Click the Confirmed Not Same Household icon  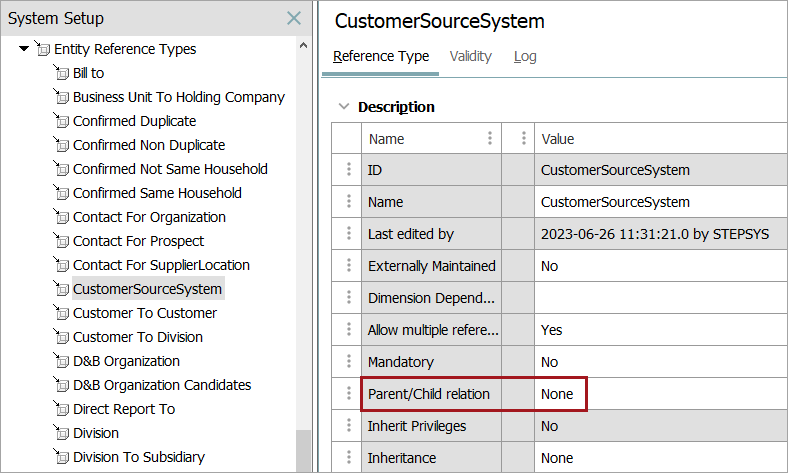point(61,169)
